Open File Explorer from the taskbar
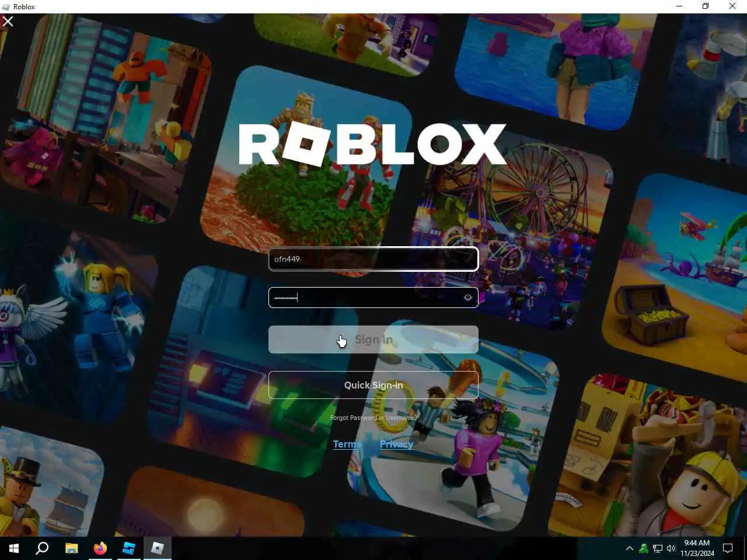 tap(71, 548)
